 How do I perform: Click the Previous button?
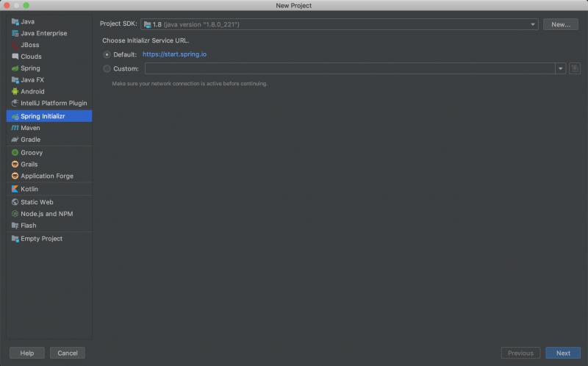[x=520, y=353]
